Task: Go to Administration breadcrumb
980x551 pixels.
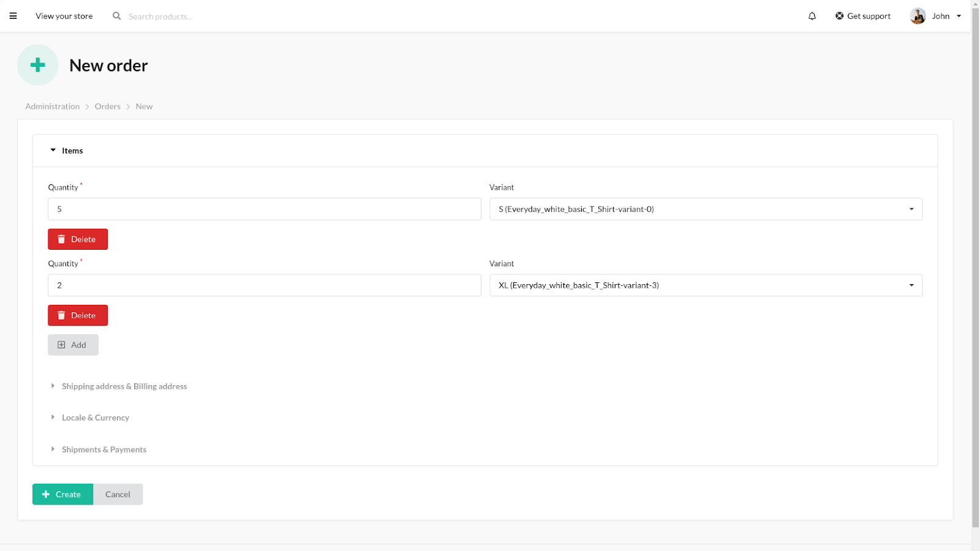Action: [53, 107]
